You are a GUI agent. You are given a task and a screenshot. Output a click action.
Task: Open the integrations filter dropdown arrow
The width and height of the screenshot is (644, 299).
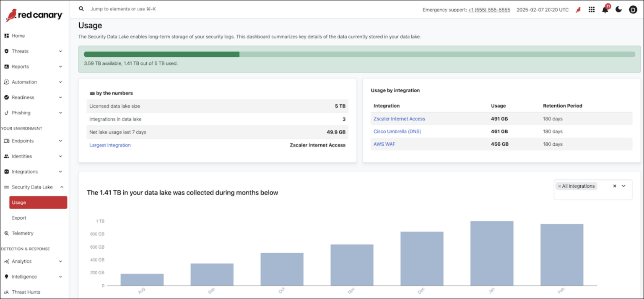(623, 186)
